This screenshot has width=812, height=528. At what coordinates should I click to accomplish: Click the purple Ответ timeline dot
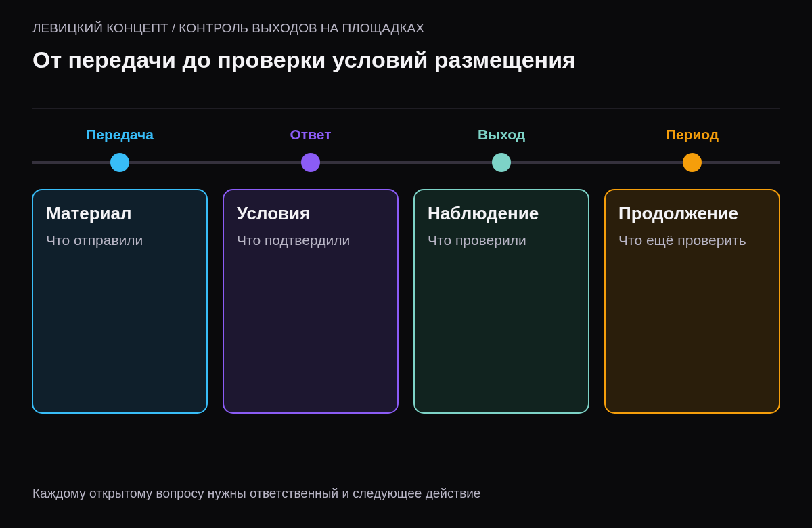[311, 162]
